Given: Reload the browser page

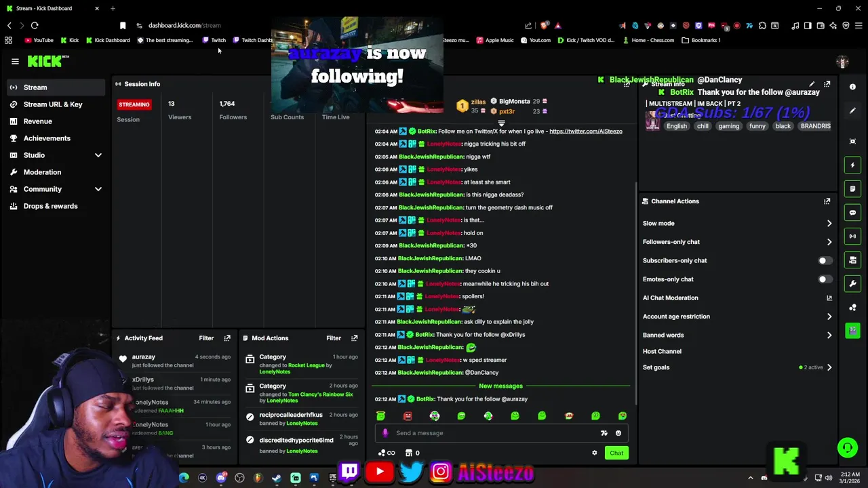Looking at the screenshot, I should [x=35, y=26].
